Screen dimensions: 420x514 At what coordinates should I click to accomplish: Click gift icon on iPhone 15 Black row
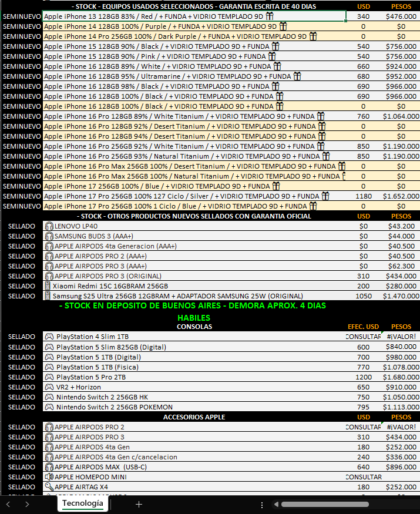275,46
